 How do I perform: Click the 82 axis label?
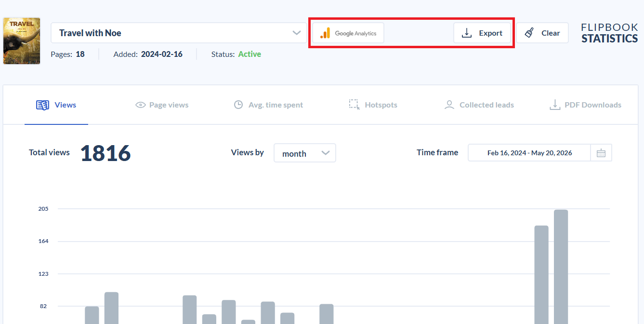point(43,306)
